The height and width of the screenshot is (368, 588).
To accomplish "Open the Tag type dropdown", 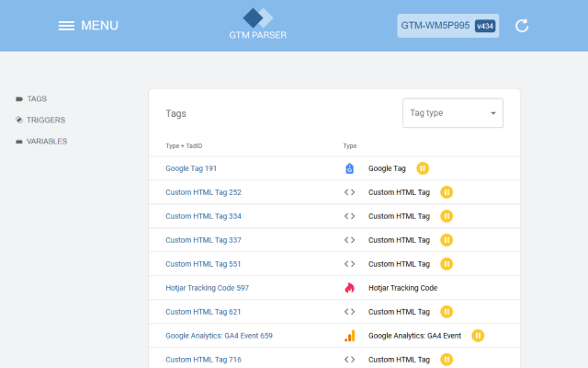I will [453, 113].
